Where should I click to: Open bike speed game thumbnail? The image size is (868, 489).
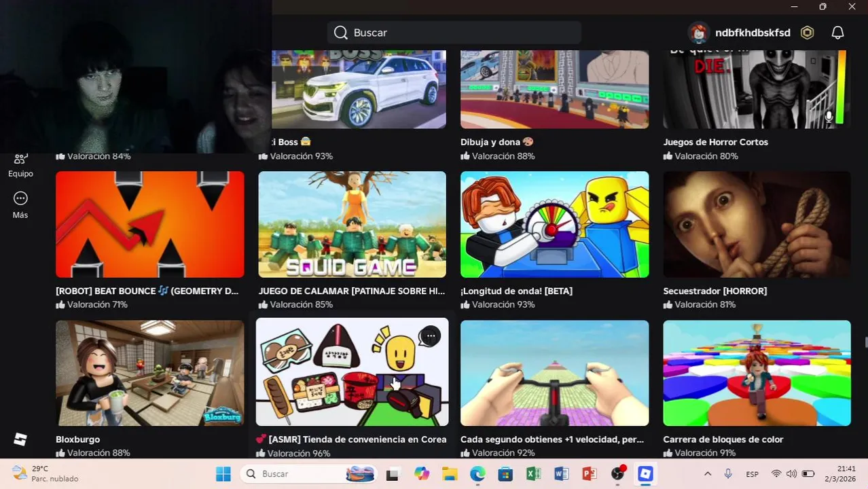(554, 373)
